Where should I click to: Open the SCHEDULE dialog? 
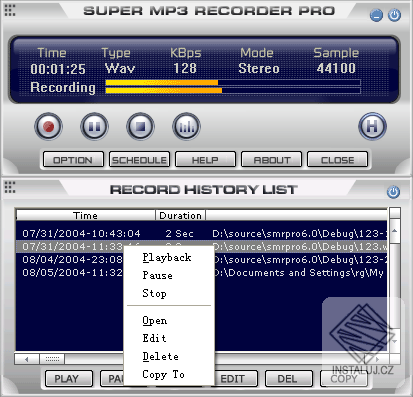pyautogui.click(x=139, y=160)
